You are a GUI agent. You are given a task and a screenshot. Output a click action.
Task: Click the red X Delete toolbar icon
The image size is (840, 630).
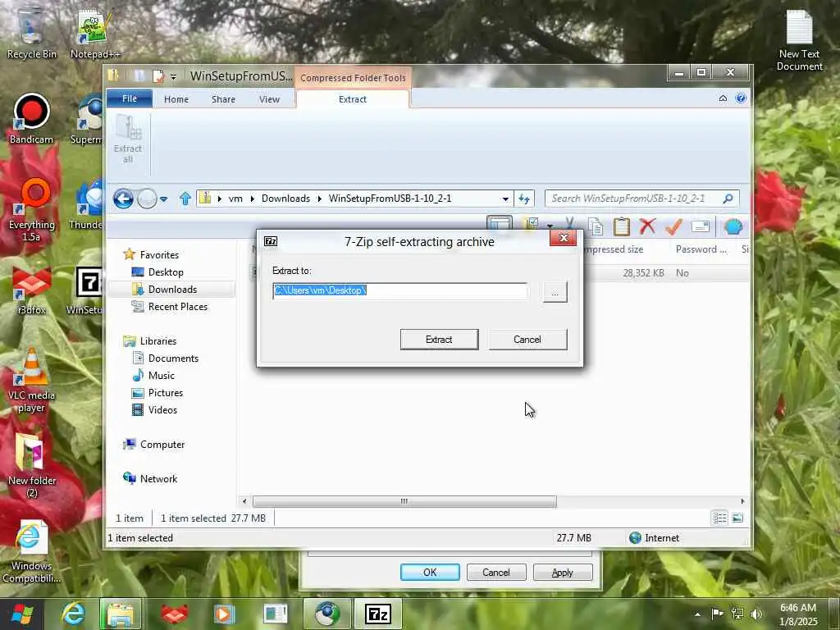pyautogui.click(x=647, y=226)
